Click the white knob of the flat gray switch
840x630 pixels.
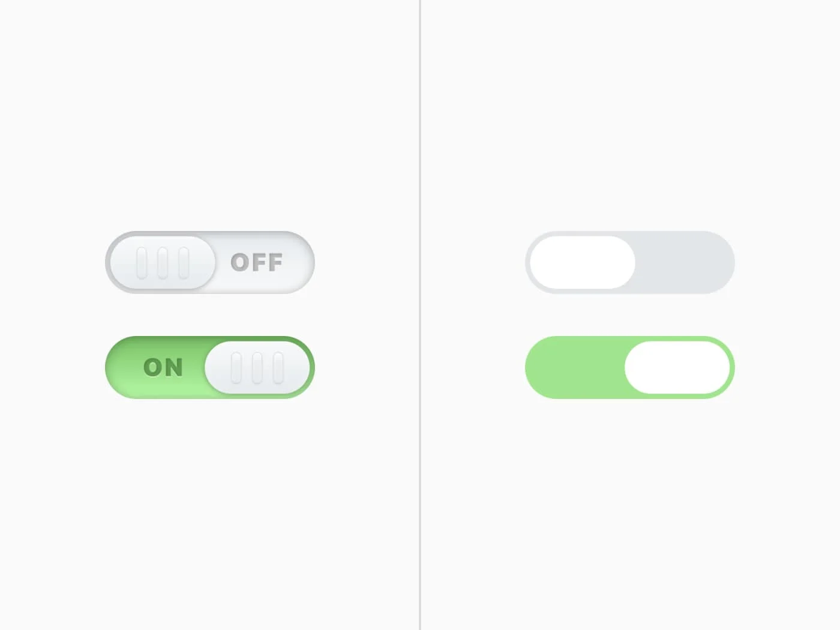(581, 262)
